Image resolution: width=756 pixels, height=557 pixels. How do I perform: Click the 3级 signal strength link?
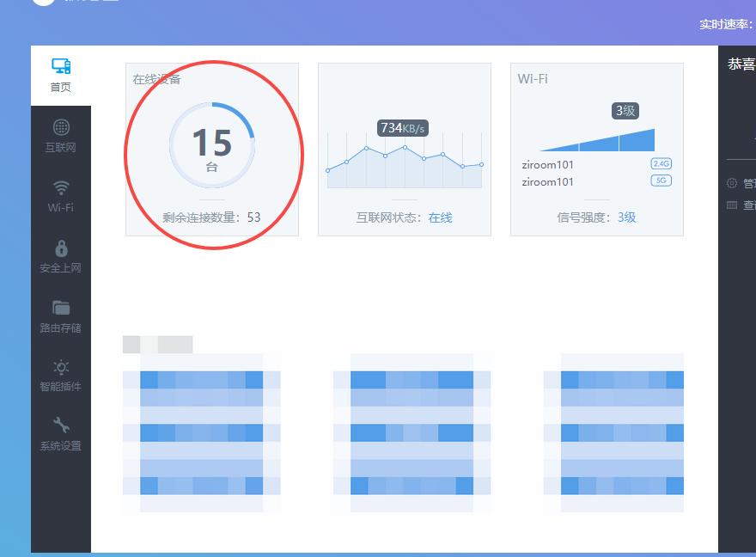click(x=628, y=217)
